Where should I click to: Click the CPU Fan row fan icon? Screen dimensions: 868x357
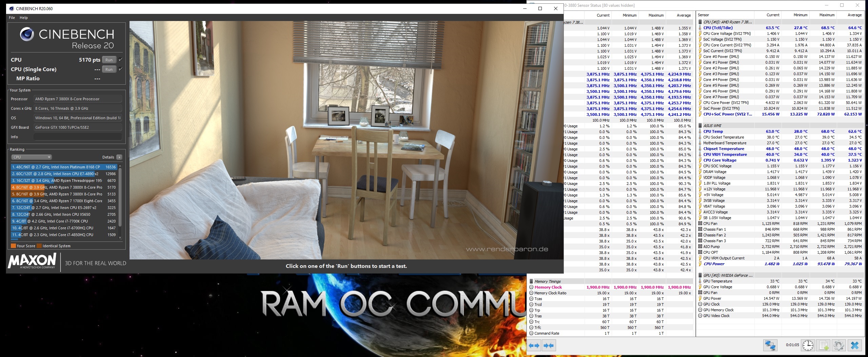700,224
